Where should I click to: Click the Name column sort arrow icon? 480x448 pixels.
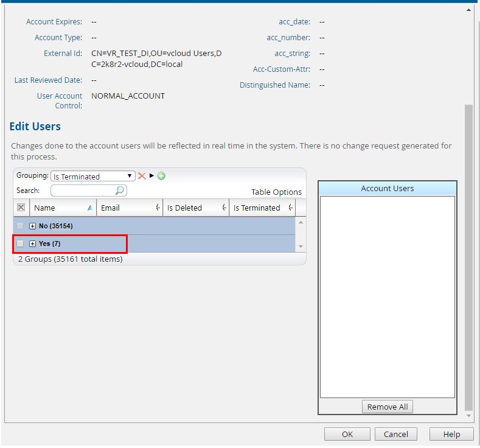tap(90, 208)
